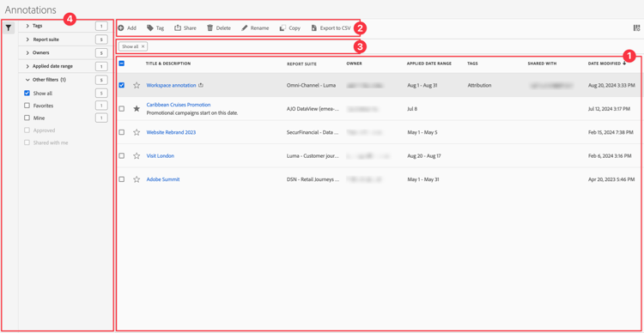Screen dimensions: 644x333
Task: Click the Annotations page title
Action: click(x=31, y=9)
